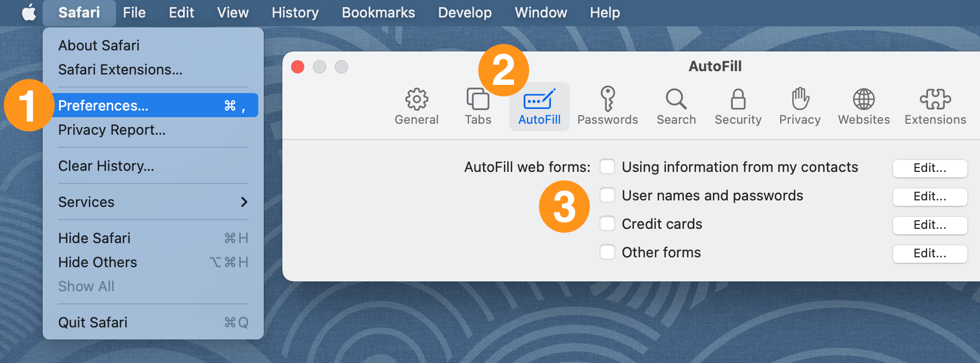Viewport: 980px width, 363px height.
Task: Open the Tabs preferences pane
Action: click(x=478, y=107)
